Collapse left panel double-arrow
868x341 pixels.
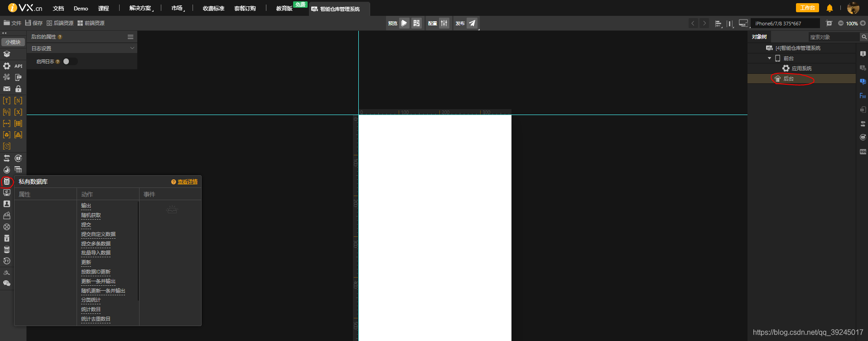point(4,33)
